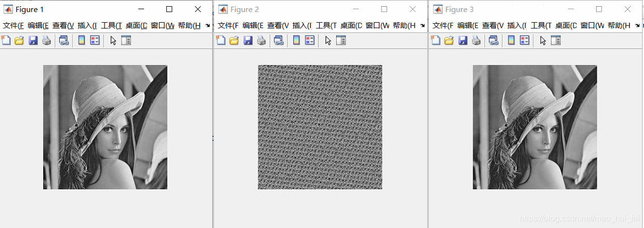Image resolution: width=644 pixels, height=228 pixels.
Task: Select the noisy pattern image in Figure 2
Action: click(320, 127)
